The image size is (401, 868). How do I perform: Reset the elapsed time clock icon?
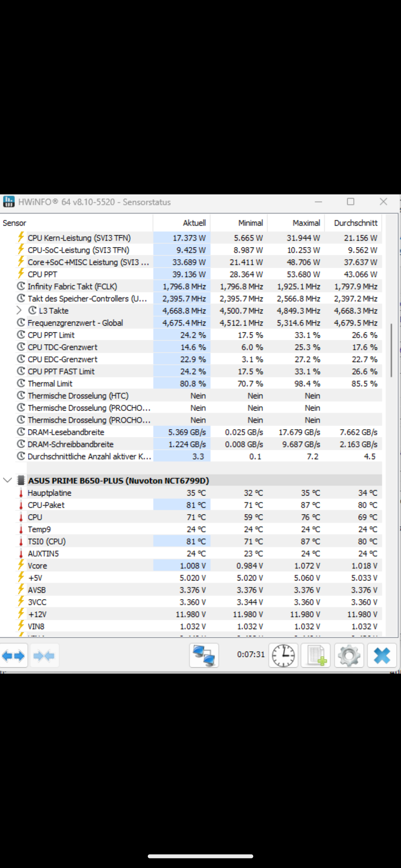(x=283, y=655)
